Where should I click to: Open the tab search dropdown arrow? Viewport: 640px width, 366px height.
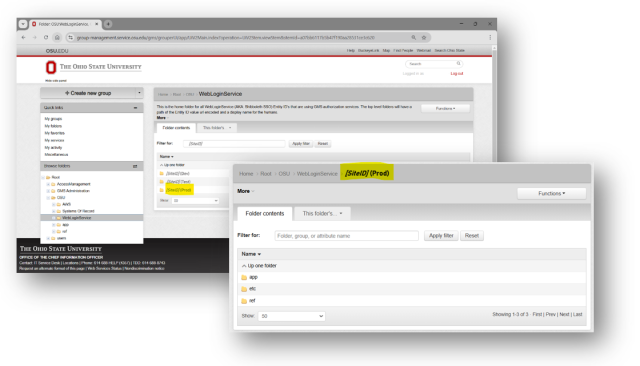(x=23, y=24)
